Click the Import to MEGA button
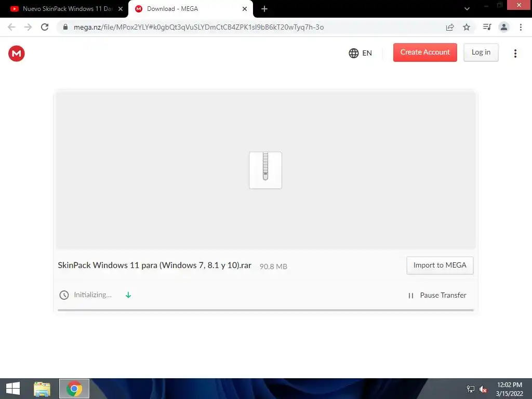 click(440, 265)
